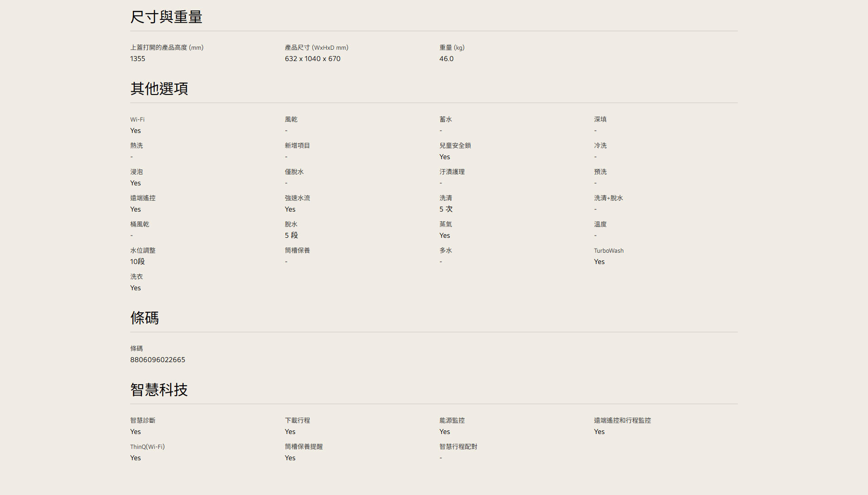
Task: Click the 兒童安全鎖 label
Action: tap(455, 146)
